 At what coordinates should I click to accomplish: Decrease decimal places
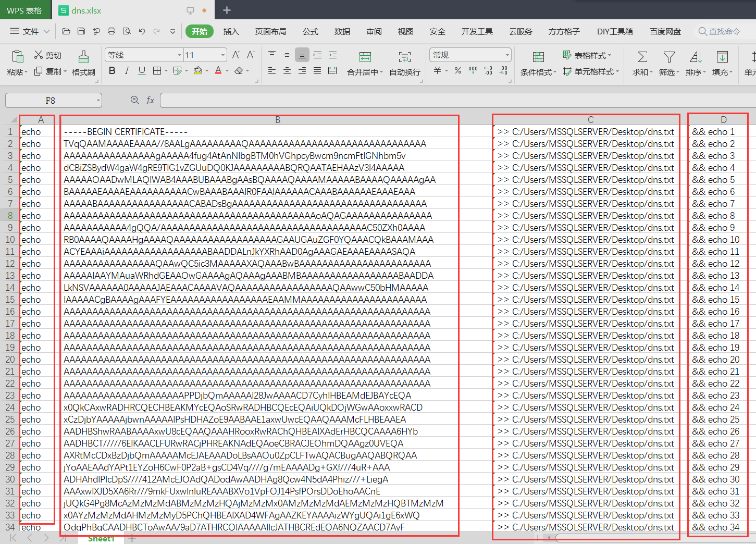(x=503, y=70)
